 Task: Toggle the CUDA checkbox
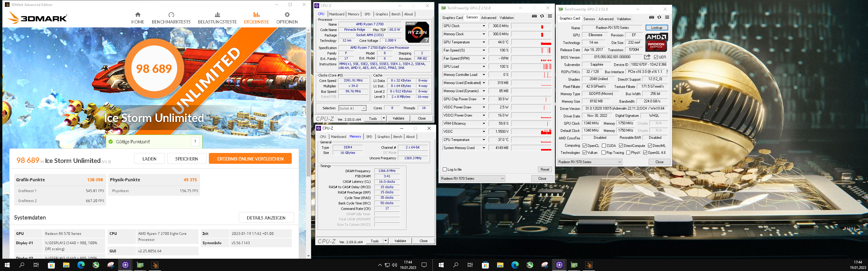coord(604,146)
